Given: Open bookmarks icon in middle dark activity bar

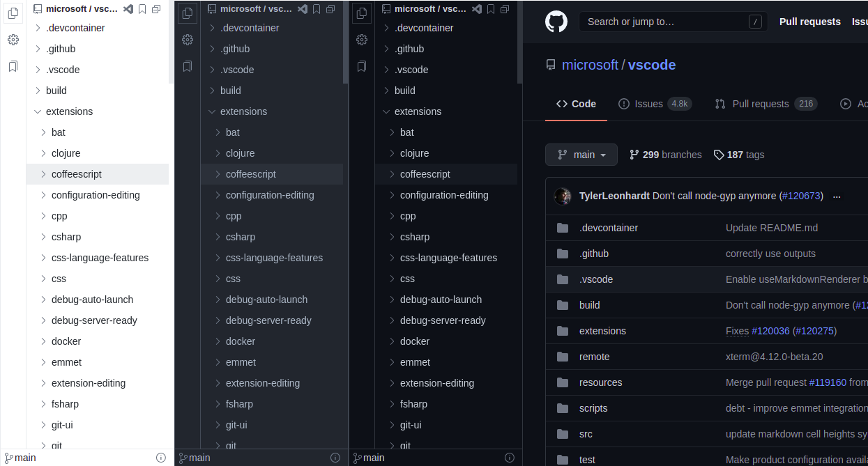Looking at the screenshot, I should [187, 66].
